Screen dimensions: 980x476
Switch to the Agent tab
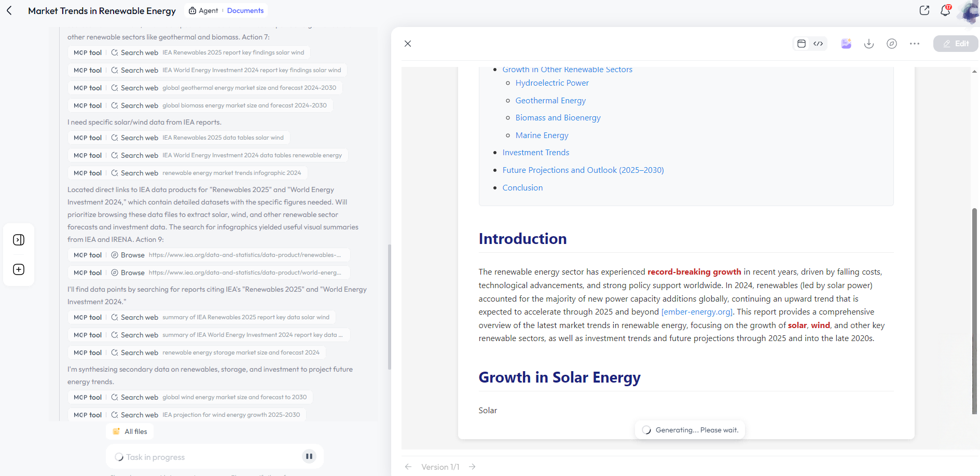(x=203, y=10)
